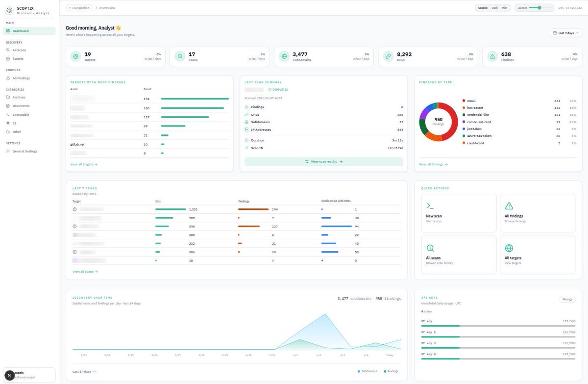Screen dimensions: 588x384
Task: Follow the View all scans link
Action: (85, 271)
